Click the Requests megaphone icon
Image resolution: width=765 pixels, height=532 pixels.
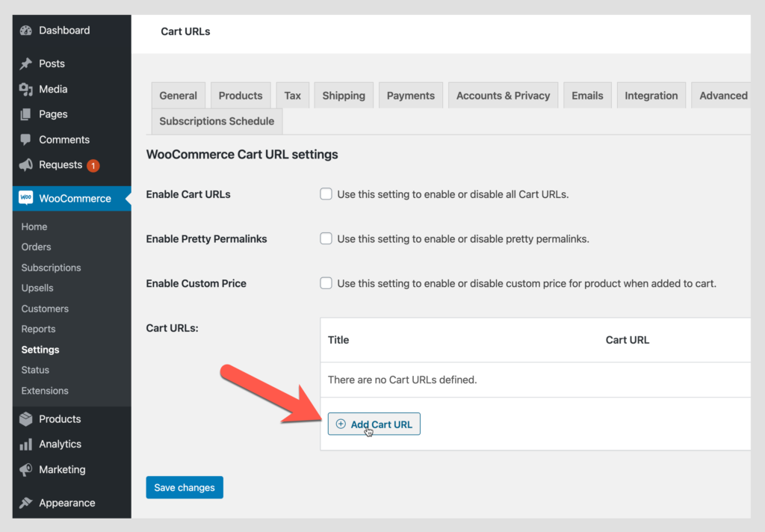point(26,165)
